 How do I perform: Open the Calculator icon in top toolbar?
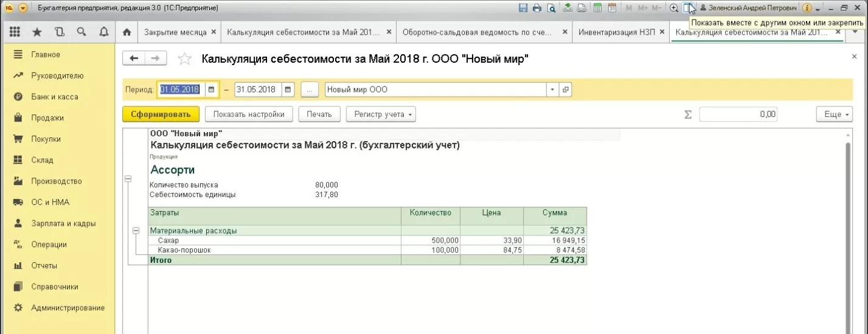point(598,8)
